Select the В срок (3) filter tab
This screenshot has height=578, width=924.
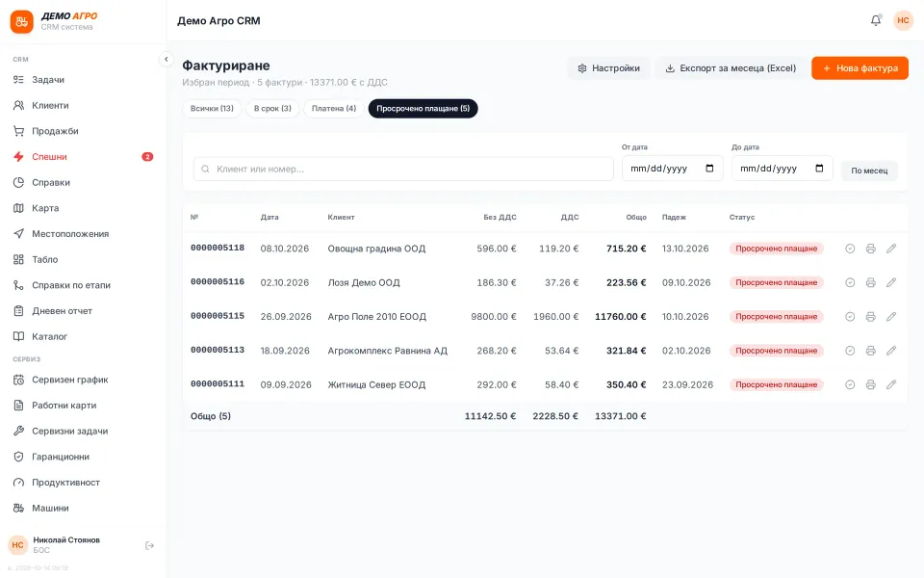pos(272,109)
